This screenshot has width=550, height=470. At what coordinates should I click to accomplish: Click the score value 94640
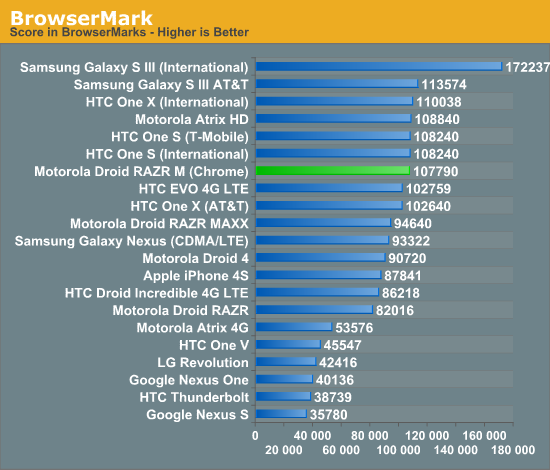point(412,223)
